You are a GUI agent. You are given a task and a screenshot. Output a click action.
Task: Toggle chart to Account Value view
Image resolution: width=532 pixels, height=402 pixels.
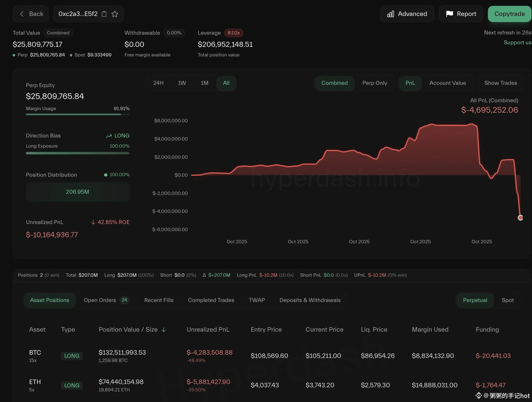[447, 83]
